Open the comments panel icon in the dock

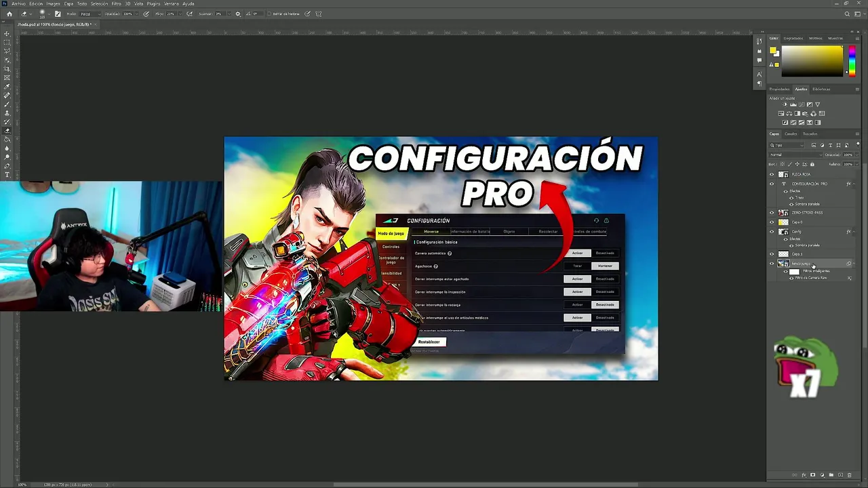click(759, 60)
